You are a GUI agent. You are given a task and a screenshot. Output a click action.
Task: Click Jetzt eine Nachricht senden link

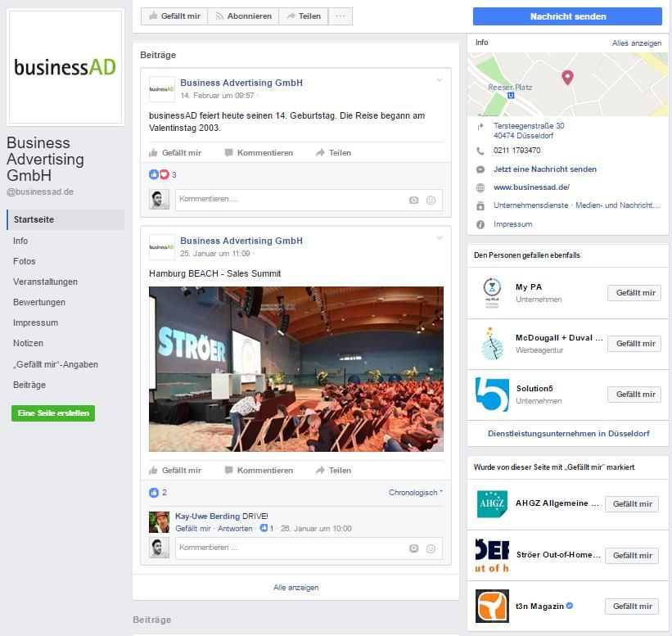pyautogui.click(x=544, y=169)
